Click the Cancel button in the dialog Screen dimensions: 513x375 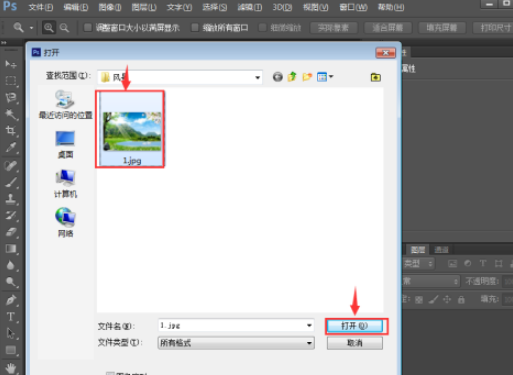355,343
